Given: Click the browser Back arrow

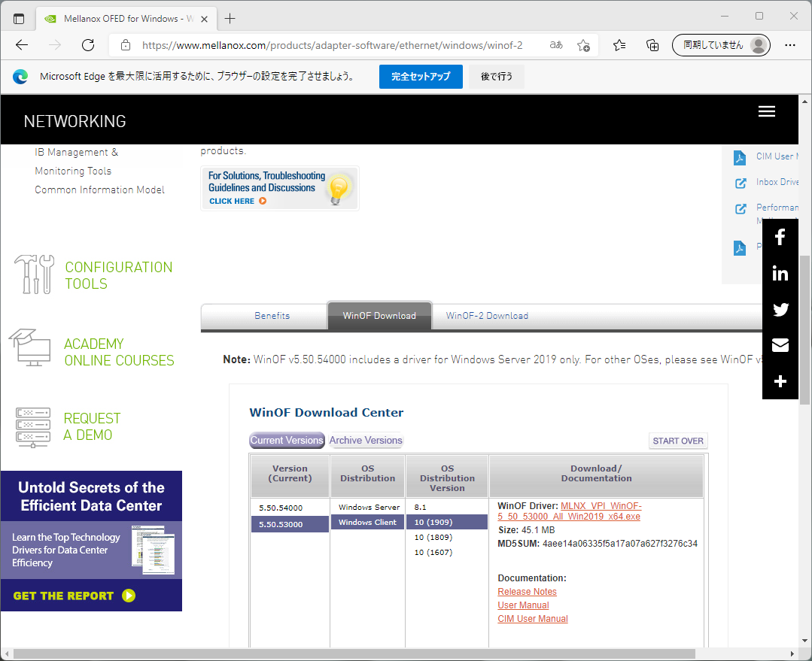Looking at the screenshot, I should pos(22,45).
